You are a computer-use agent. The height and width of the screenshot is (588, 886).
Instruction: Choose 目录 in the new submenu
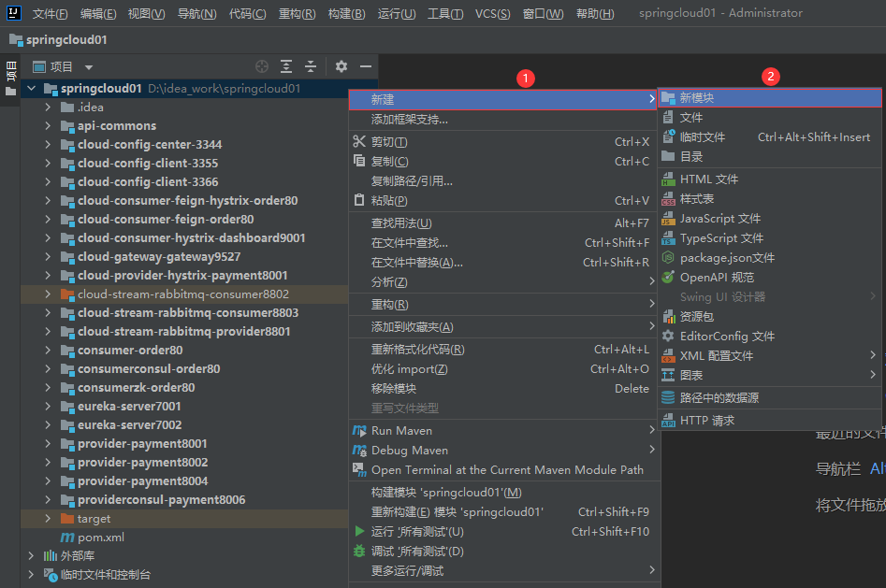pyautogui.click(x=770, y=156)
